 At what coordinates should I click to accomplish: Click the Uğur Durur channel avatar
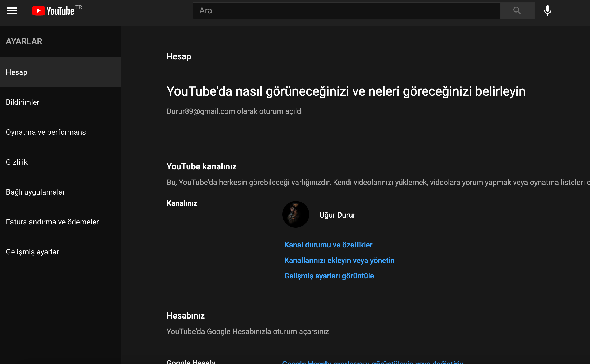[296, 214]
